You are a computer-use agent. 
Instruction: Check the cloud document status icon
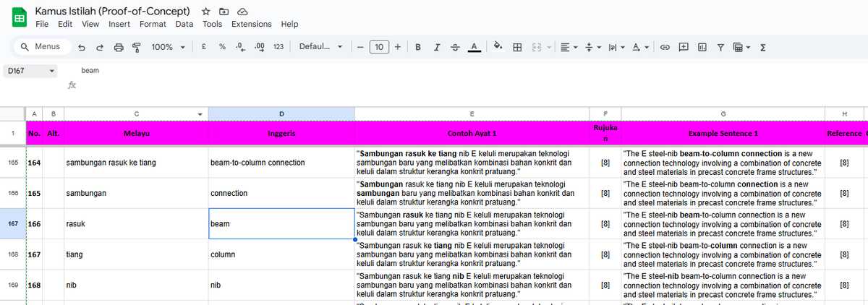pyautogui.click(x=243, y=12)
